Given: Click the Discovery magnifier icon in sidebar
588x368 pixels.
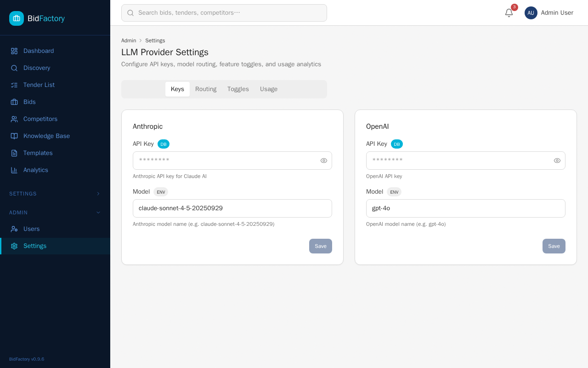Looking at the screenshot, I should tap(14, 68).
